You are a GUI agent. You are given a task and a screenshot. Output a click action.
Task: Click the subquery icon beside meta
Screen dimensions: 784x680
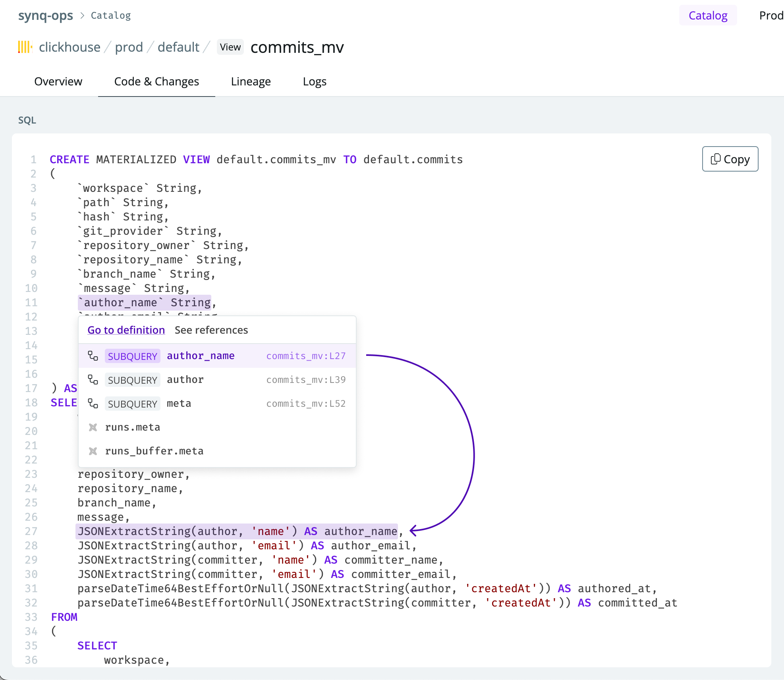click(x=93, y=404)
